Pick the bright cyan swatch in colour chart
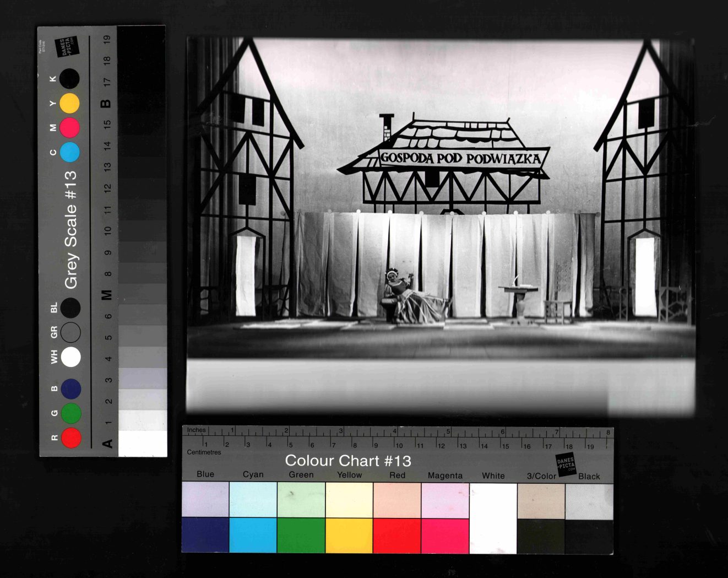This screenshot has width=728, height=578. point(253,535)
